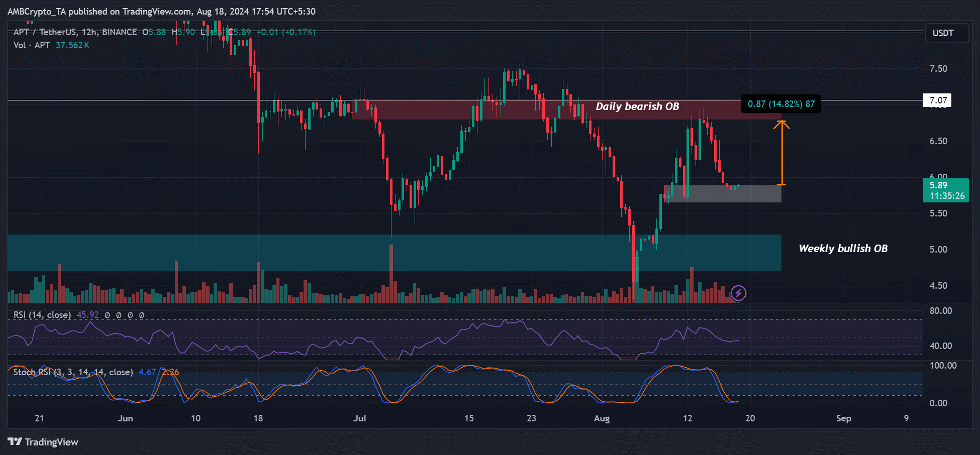Click the TradingView logo
This screenshot has width=980, height=455.
43,442
